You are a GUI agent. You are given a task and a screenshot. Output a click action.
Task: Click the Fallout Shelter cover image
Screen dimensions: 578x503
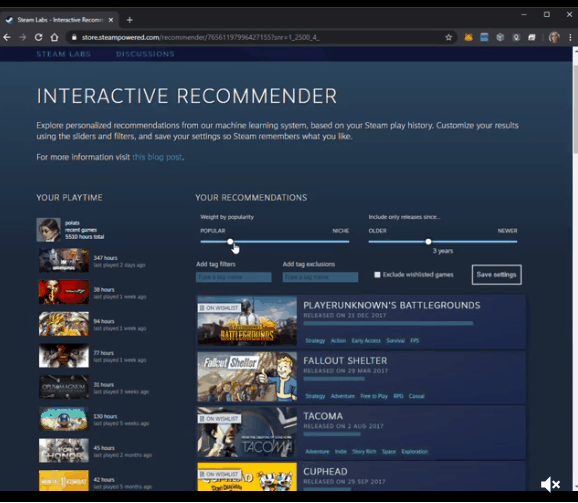(247, 376)
